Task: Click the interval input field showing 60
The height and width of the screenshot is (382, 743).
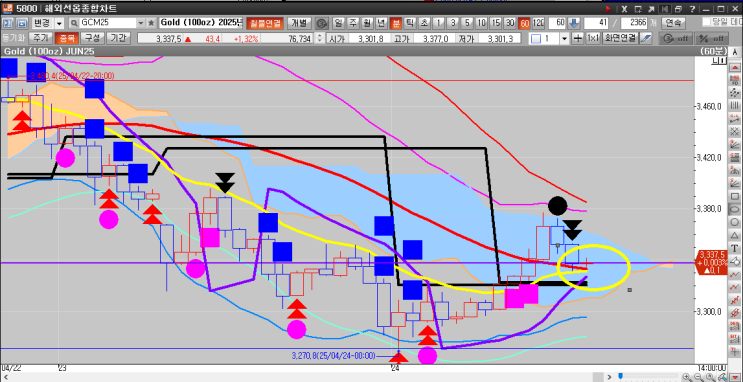Action: pos(557,23)
